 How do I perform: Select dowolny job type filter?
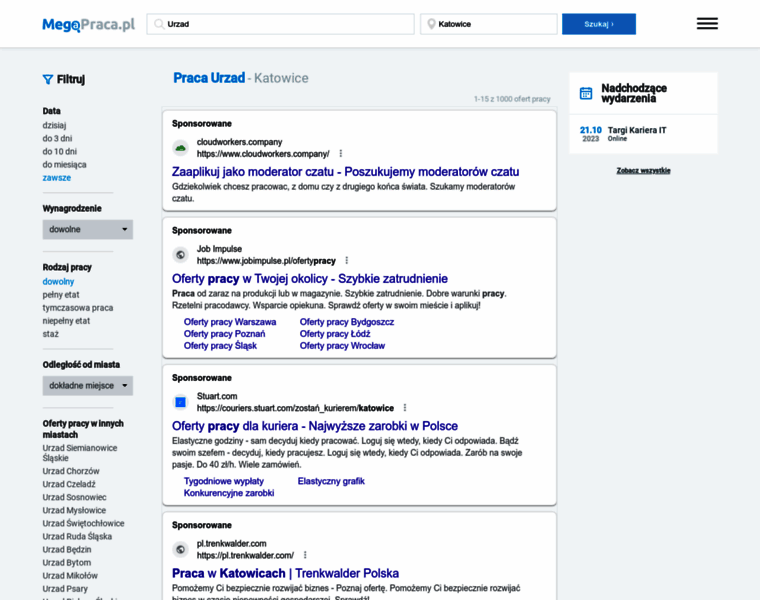58,282
